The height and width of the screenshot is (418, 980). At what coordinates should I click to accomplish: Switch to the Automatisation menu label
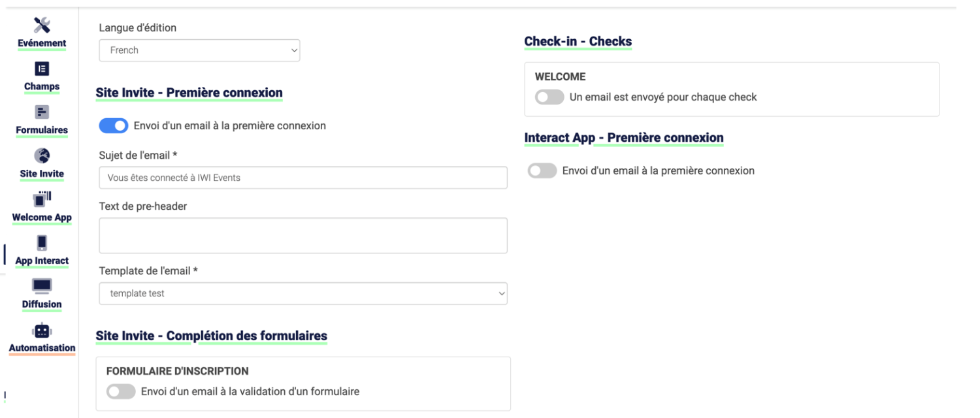(42, 348)
